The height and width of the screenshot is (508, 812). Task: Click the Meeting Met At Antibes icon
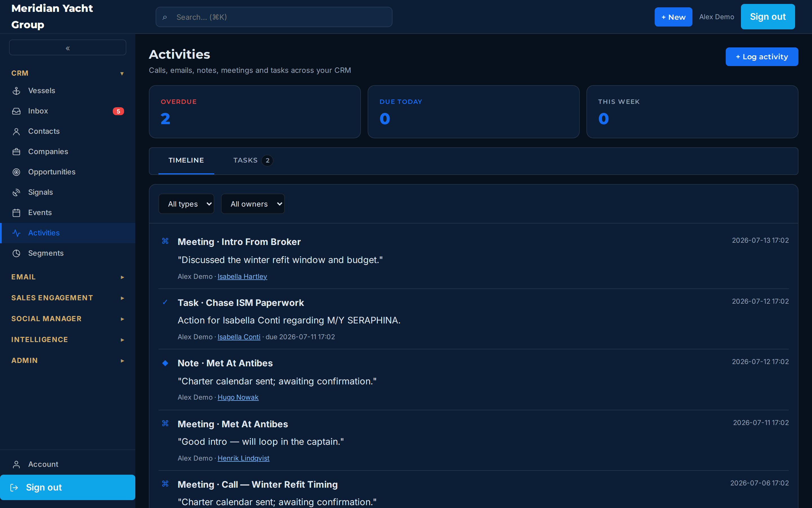[165, 423]
